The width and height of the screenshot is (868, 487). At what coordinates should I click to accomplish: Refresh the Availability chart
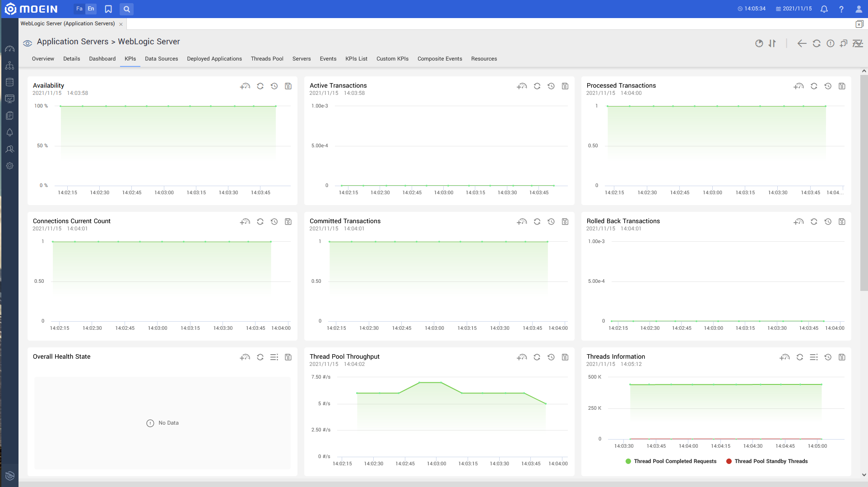pos(260,86)
